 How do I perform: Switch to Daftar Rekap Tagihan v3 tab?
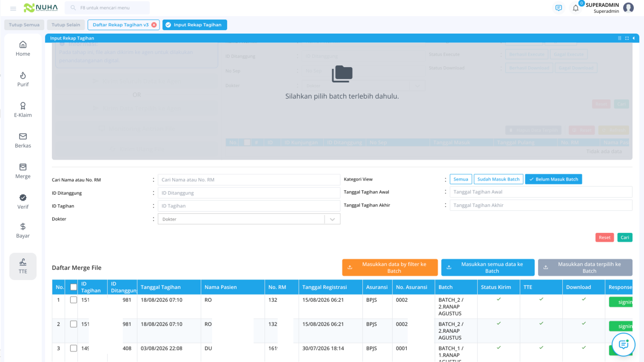point(120,25)
